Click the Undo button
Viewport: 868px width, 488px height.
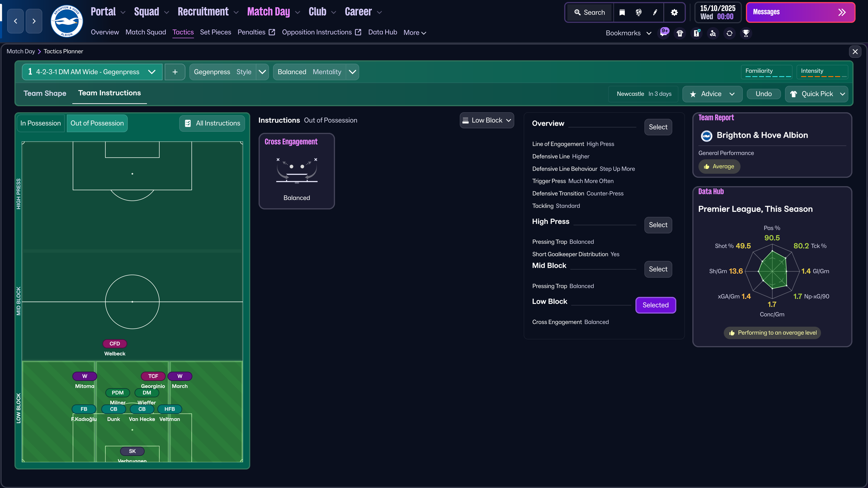tap(763, 94)
